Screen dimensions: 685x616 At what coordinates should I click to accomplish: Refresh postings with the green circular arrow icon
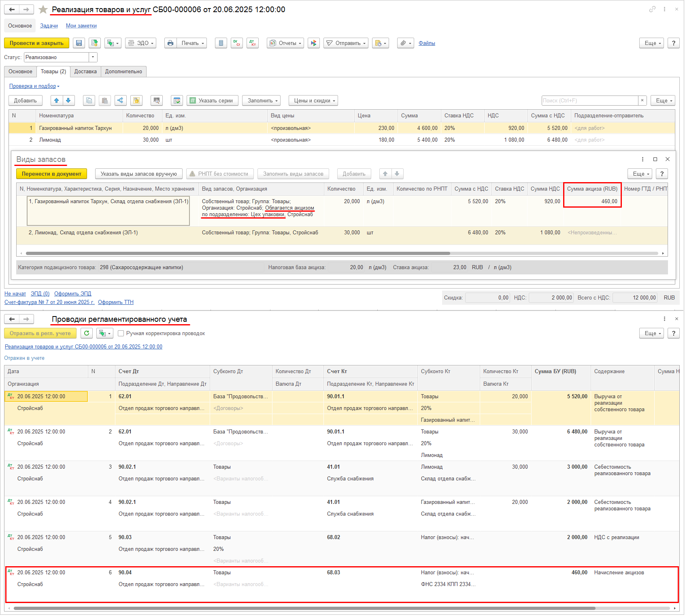coord(87,333)
